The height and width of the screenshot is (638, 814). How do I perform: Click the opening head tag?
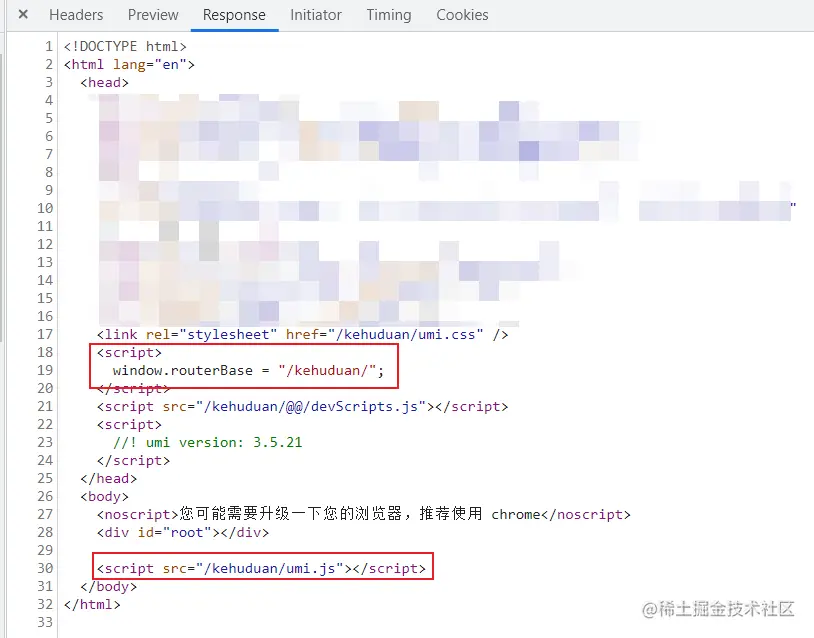tap(104, 83)
